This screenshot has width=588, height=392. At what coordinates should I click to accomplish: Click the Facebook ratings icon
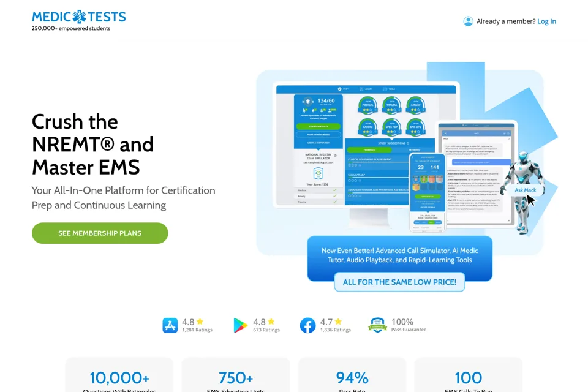coord(307,325)
